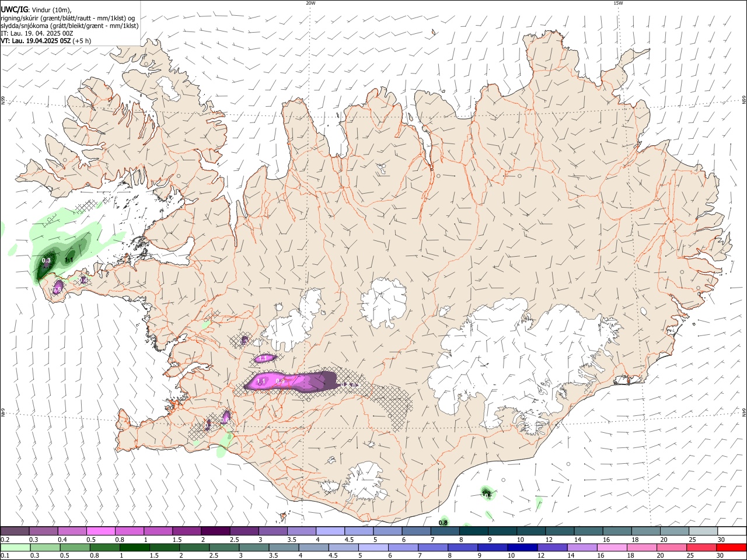Select the dark teal swatch labelled 8
This screenshot has width=747, height=560.
click(474, 531)
